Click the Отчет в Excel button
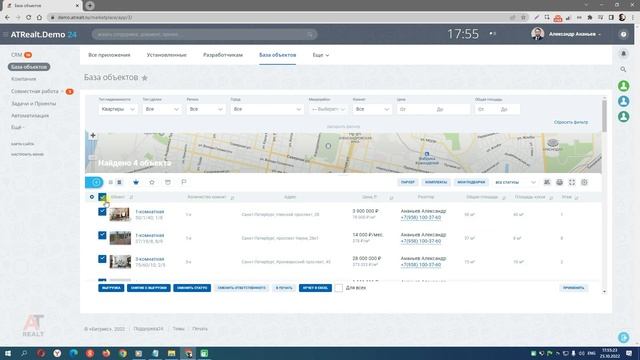This screenshot has height=360, width=640. pyautogui.click(x=316, y=288)
